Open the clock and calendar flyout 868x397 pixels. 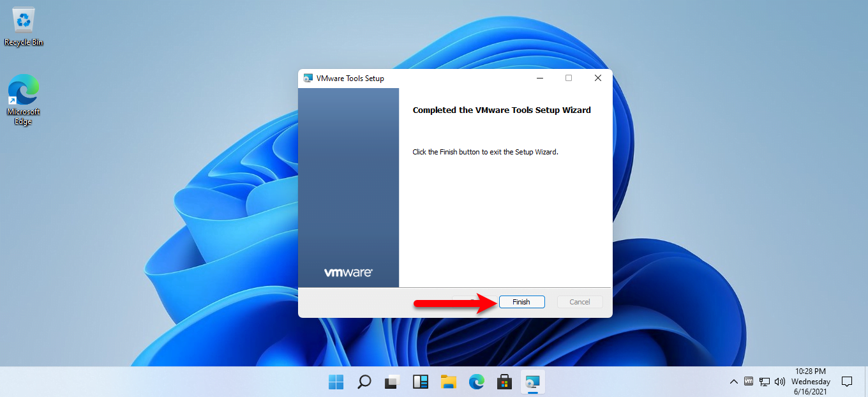[x=811, y=382]
